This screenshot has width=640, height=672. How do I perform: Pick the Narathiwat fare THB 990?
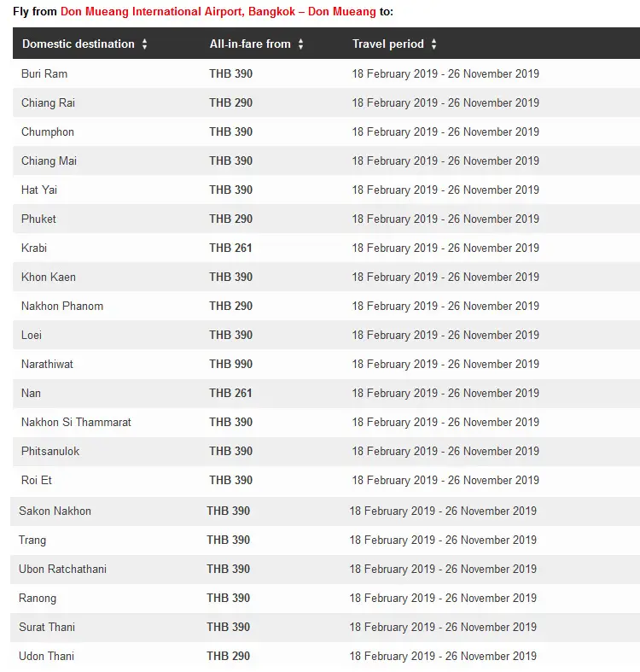[230, 365]
